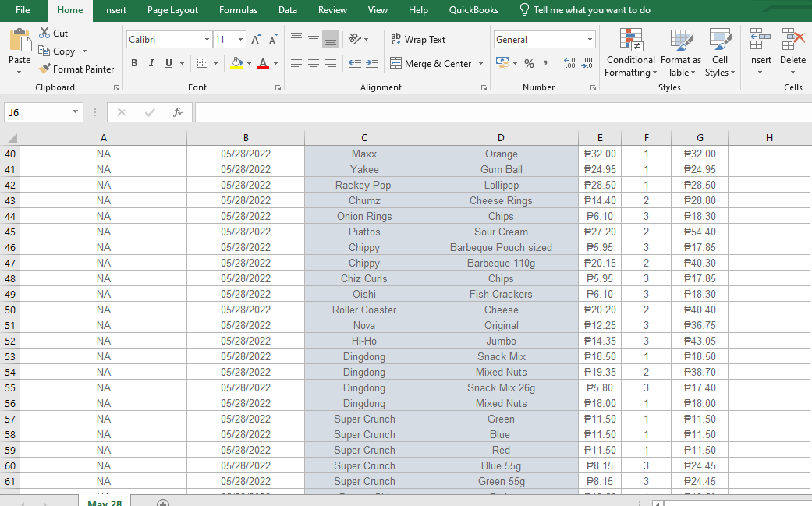Add a new sheet

[162, 502]
